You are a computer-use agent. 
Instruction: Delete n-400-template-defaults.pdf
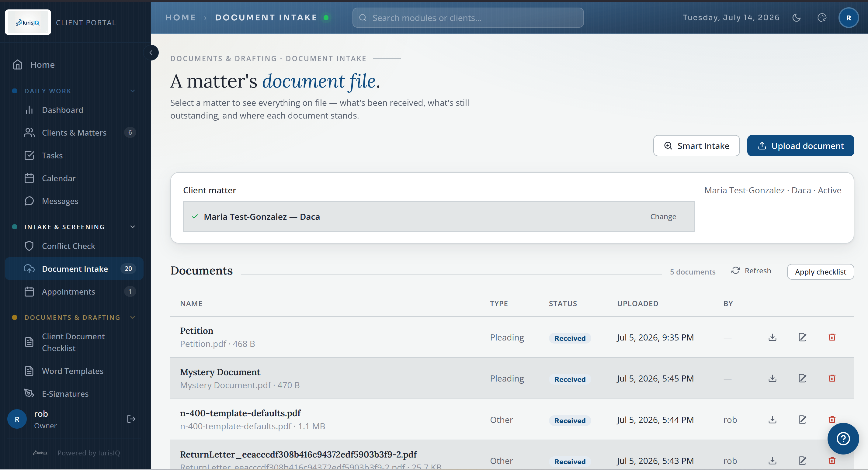pyautogui.click(x=832, y=420)
